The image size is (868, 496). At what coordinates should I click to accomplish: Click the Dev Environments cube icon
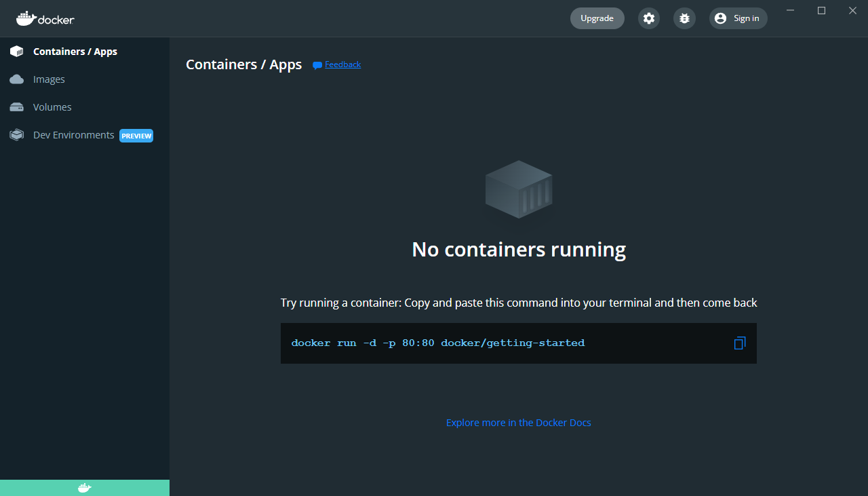coord(17,135)
